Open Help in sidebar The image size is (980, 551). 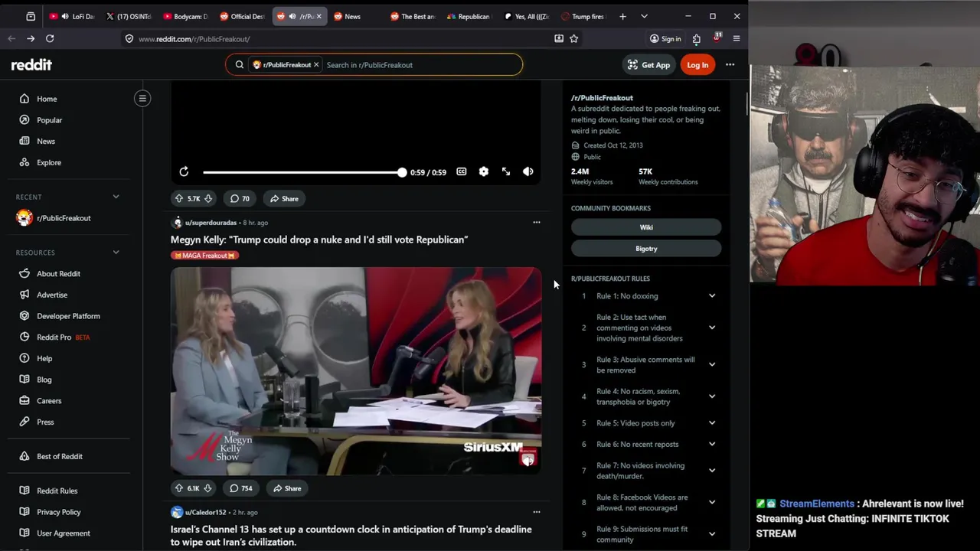point(44,358)
